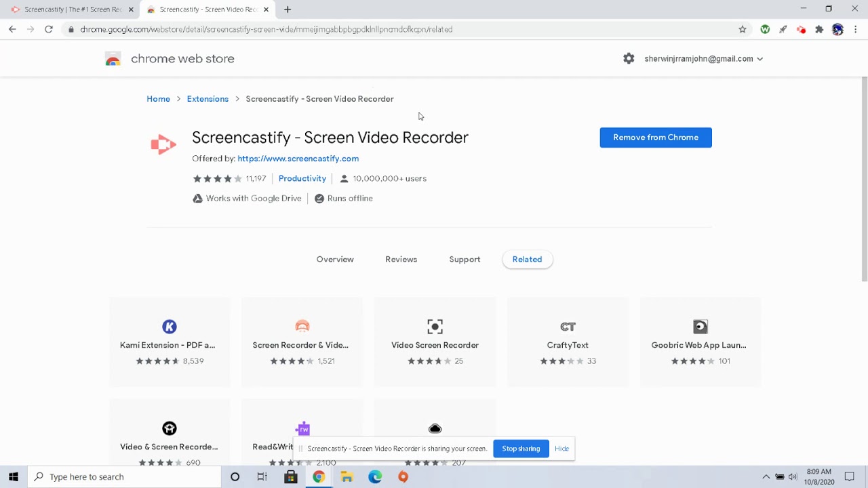Reload the page
The width and height of the screenshot is (868, 488).
(x=49, y=29)
